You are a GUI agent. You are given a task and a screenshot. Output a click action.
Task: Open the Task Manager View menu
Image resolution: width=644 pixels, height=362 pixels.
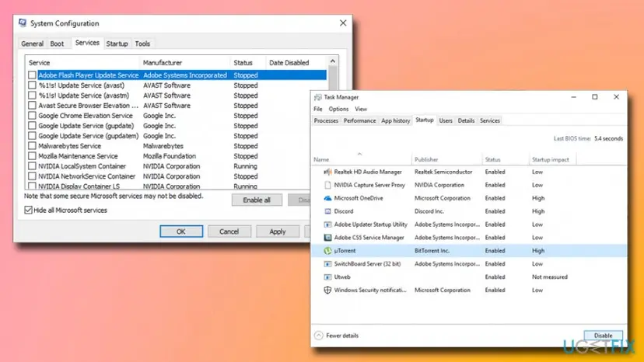coord(361,110)
